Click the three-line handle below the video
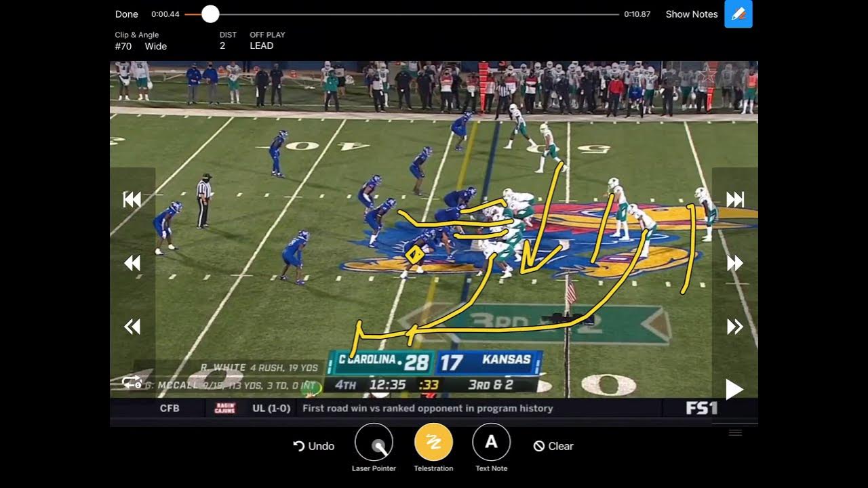 pyautogui.click(x=735, y=432)
